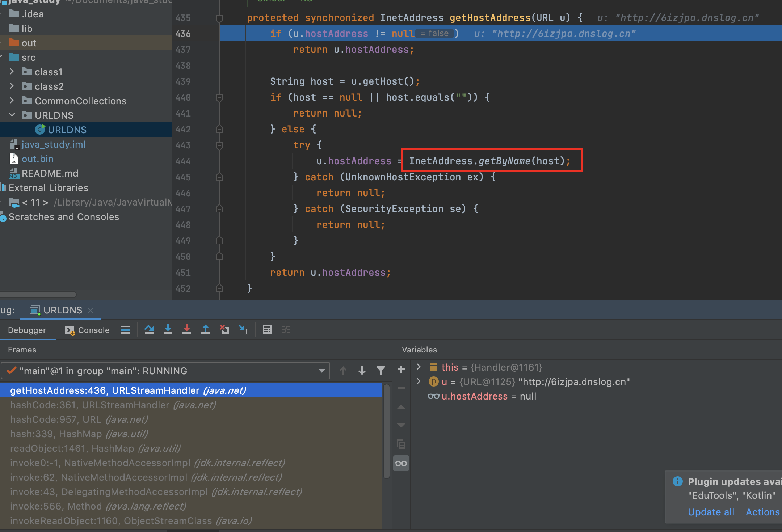Open the main thread selector dropdown
Viewport: 782px width, 532px height.
pos(321,371)
